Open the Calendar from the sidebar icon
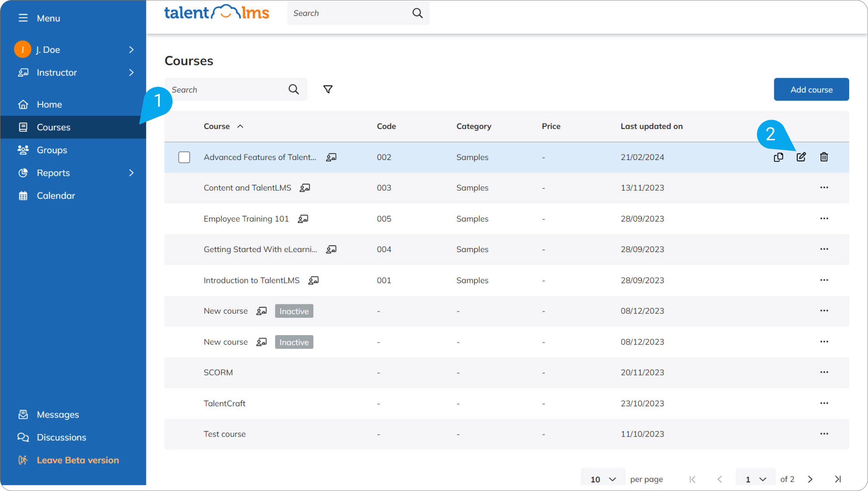Viewport: 868px width, 491px height. click(x=23, y=195)
